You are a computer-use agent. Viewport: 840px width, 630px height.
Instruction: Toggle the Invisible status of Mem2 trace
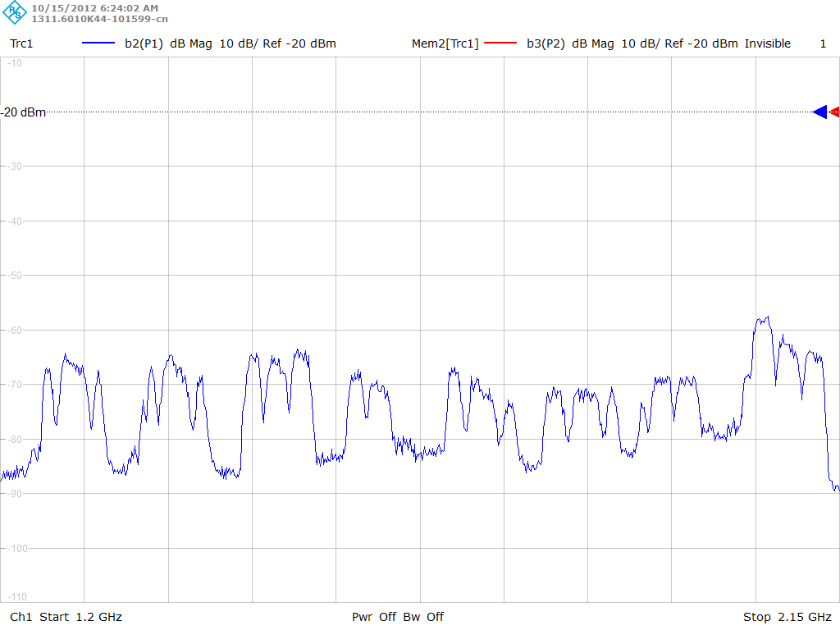tap(768, 43)
